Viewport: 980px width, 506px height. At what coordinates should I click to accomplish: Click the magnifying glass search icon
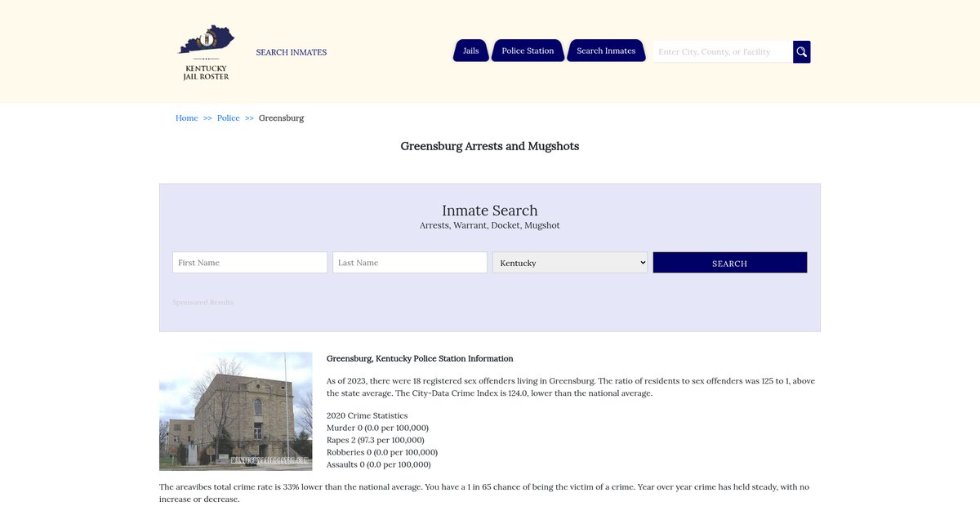[x=802, y=52]
